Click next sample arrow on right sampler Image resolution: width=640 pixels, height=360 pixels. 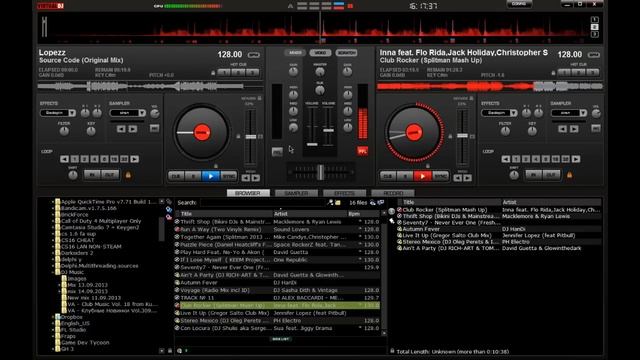point(574,129)
